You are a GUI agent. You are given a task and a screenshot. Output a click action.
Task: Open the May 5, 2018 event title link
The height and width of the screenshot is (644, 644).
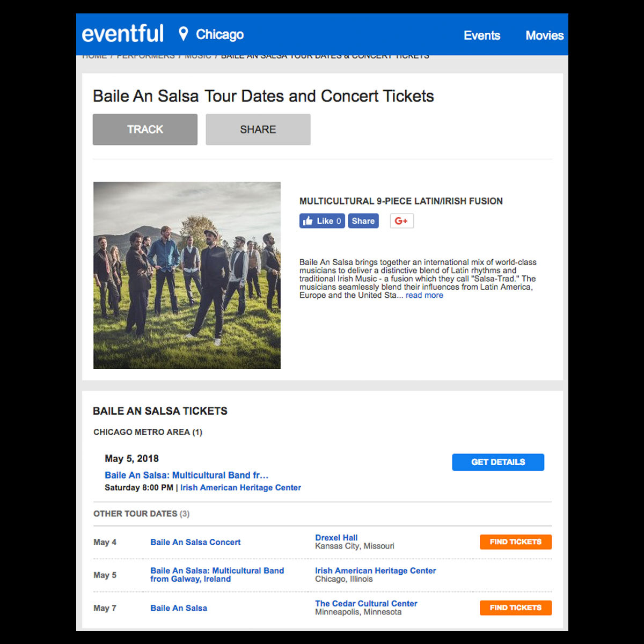pos(186,475)
